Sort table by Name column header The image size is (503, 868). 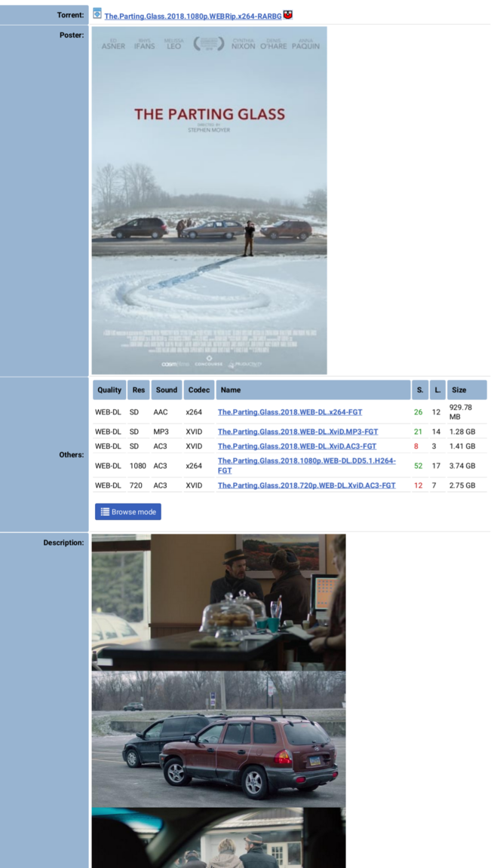click(313, 390)
